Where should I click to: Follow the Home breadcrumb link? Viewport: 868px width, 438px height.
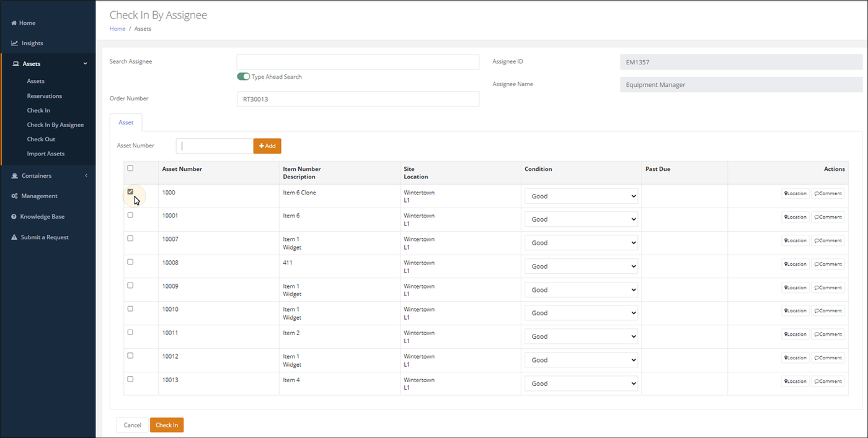(x=118, y=28)
